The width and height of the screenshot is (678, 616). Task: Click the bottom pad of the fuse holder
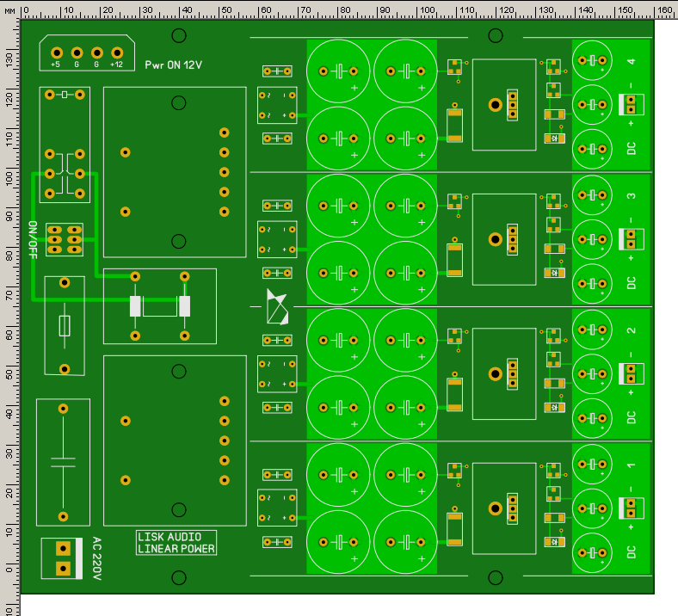pyautogui.click(x=65, y=369)
